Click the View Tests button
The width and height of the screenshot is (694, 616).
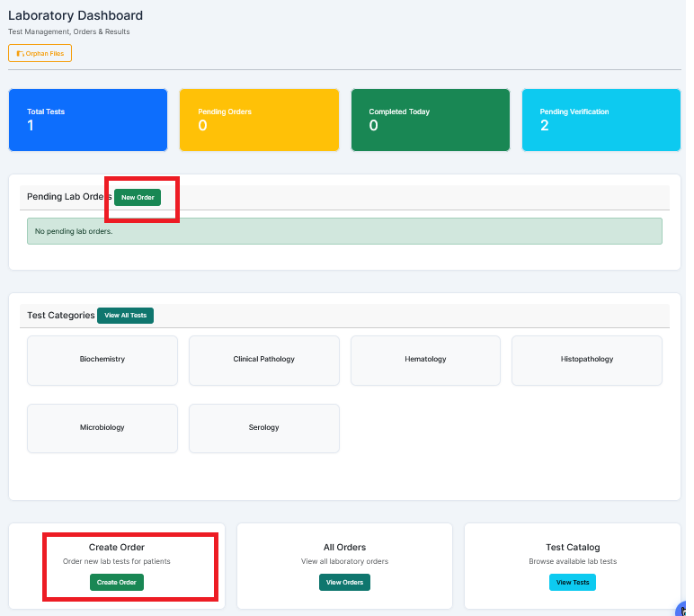[x=573, y=583]
